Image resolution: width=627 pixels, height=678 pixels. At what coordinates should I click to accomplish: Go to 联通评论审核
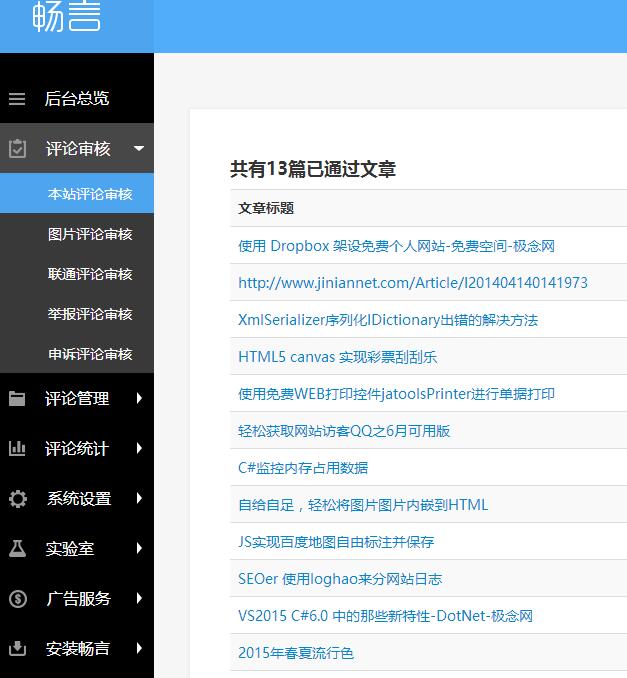[90, 274]
